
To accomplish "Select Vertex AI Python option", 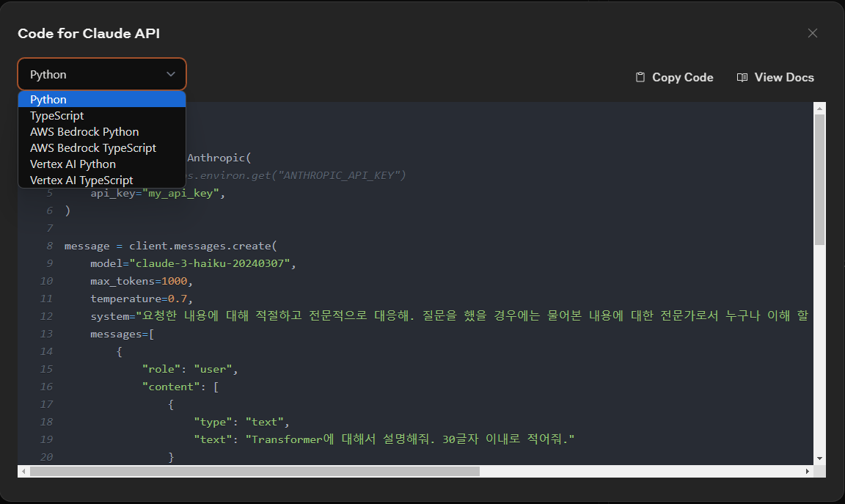I will click(x=102, y=164).
